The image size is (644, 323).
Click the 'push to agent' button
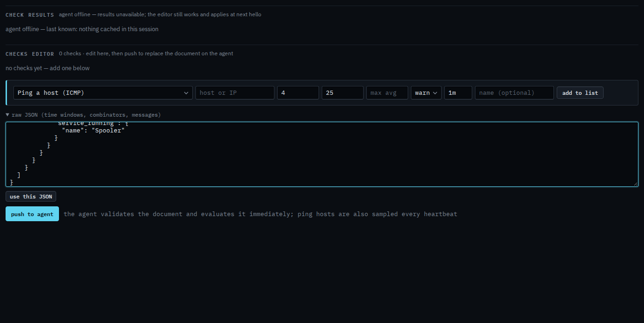point(32,214)
